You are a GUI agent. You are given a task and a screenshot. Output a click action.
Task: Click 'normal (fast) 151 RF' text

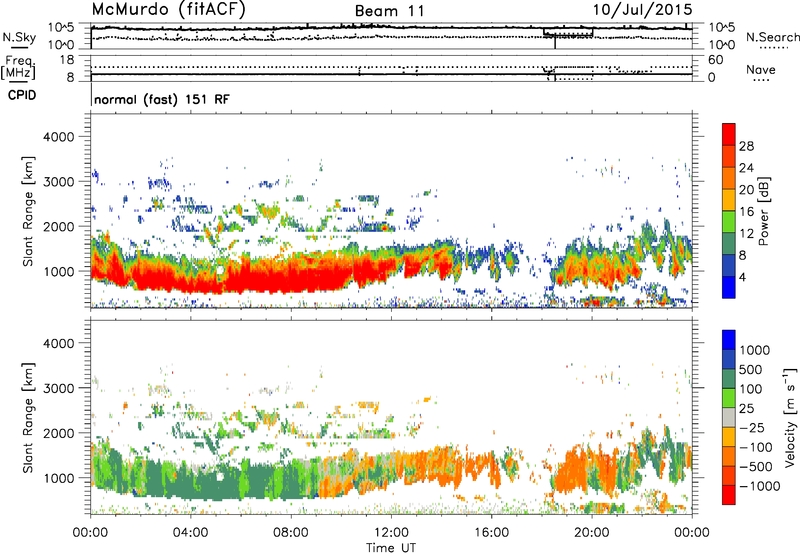coord(162,99)
